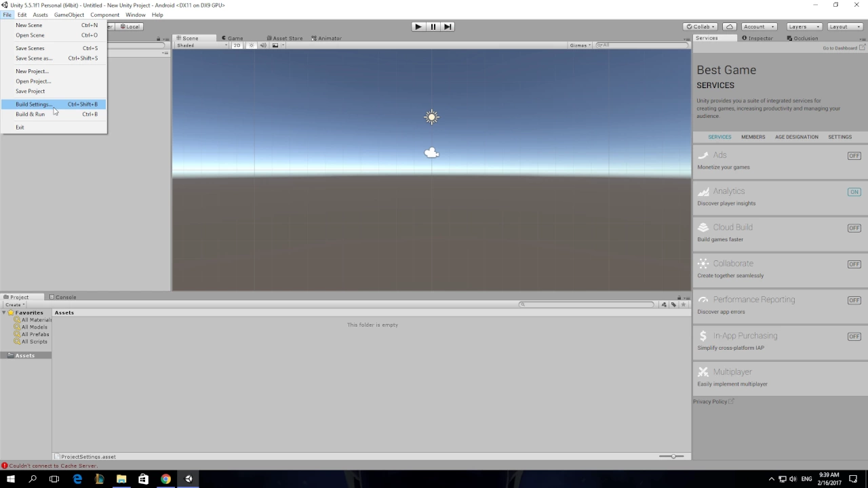
Task: Toggle 2D view mode in Scene
Action: [x=237, y=45]
